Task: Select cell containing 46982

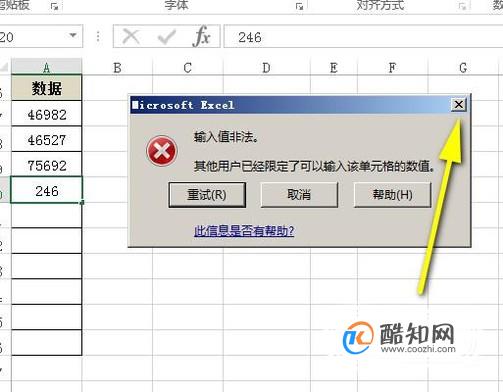Action: coord(47,114)
